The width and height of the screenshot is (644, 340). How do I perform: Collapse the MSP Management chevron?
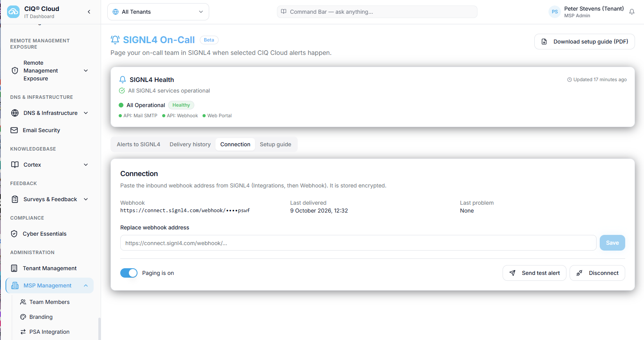(86, 285)
